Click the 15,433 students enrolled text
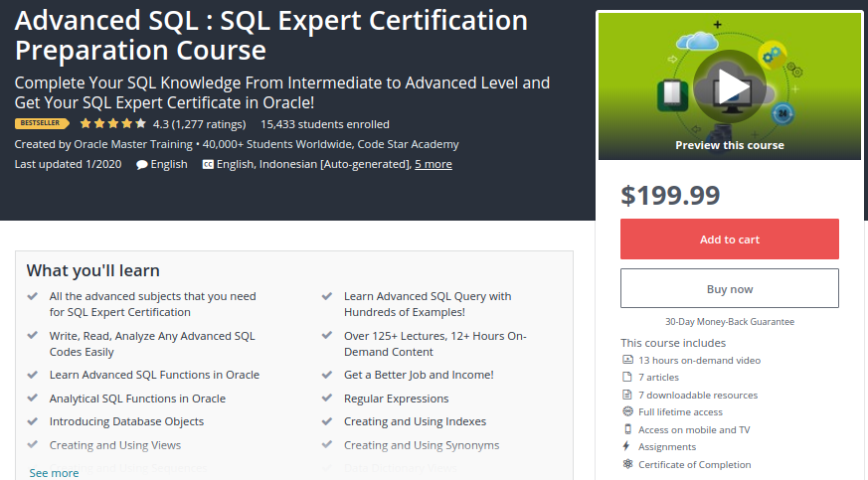 pos(325,124)
